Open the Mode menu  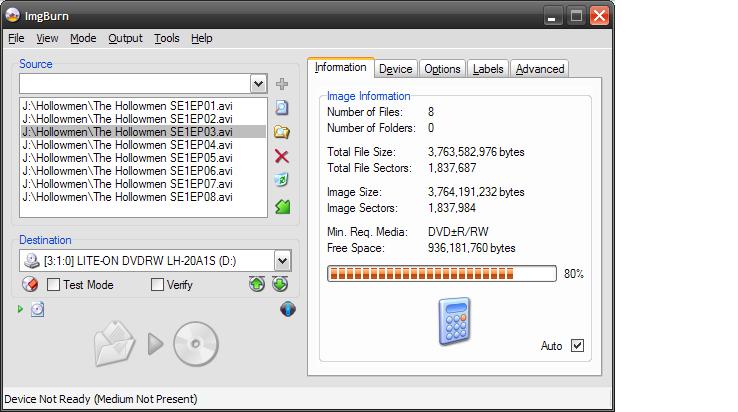point(83,38)
